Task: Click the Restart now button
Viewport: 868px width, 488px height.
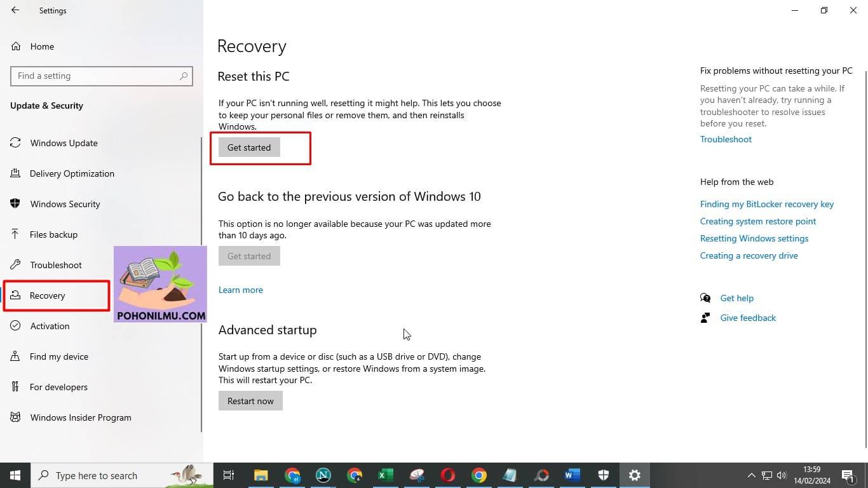Action: coord(250,401)
